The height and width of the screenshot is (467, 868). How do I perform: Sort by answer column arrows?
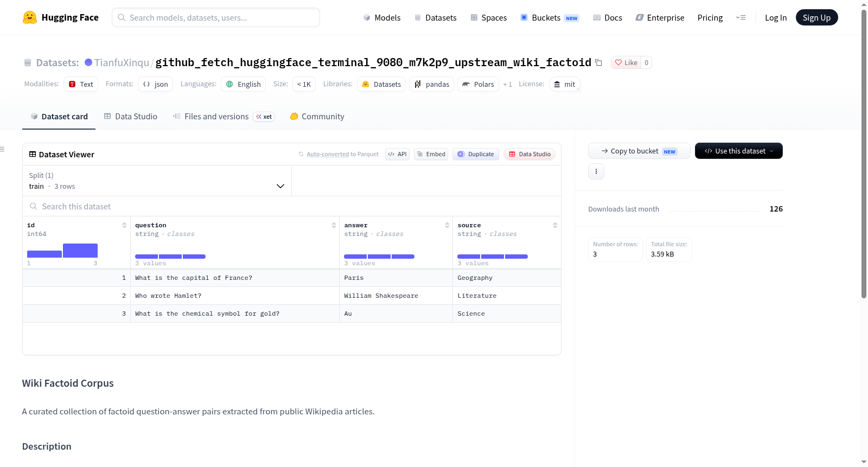tap(447, 225)
